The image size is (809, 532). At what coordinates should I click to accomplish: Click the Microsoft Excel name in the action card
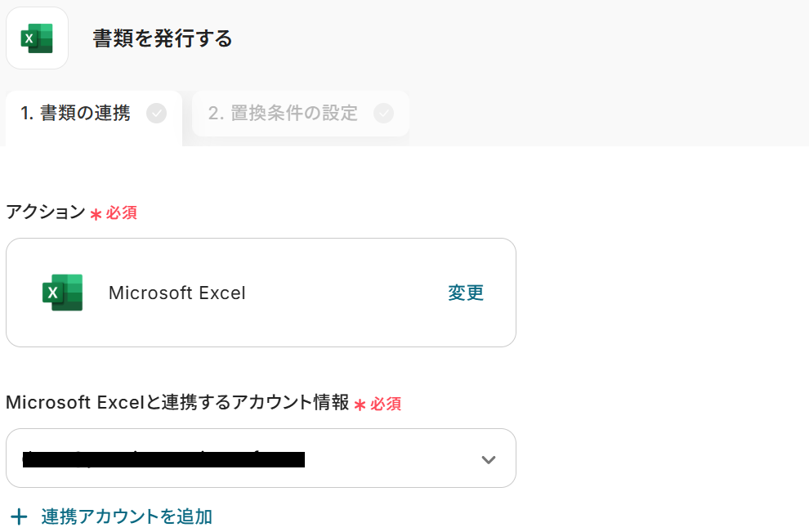pyautogui.click(x=177, y=293)
